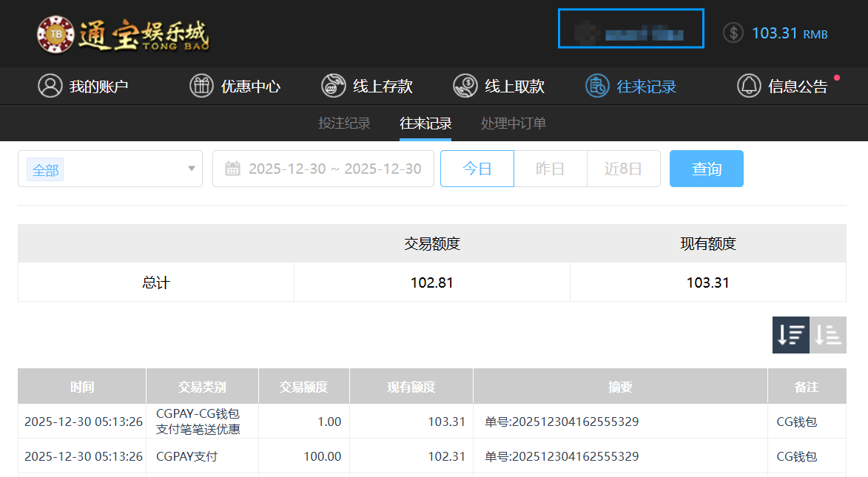The width and height of the screenshot is (868, 477).
Task: Sort records in descending order
Action: 790,335
